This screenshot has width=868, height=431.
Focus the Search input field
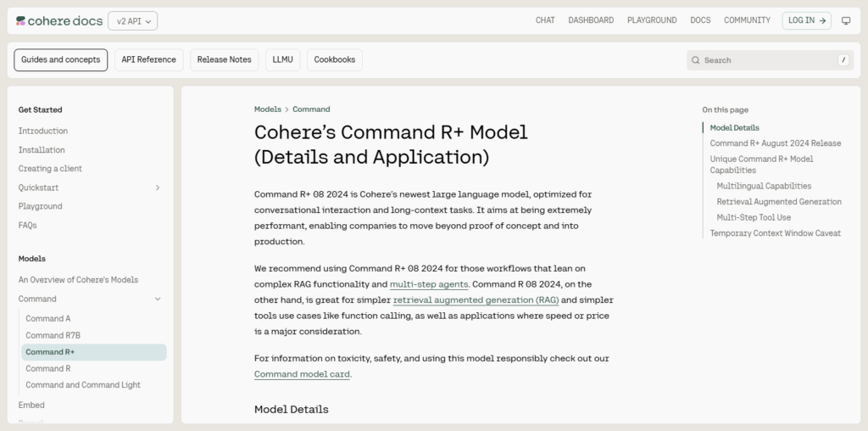pos(770,60)
